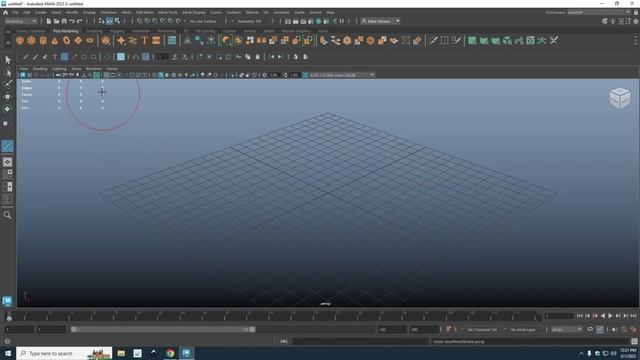Click the crossed-tools icon ending the shelf

coord(553,40)
